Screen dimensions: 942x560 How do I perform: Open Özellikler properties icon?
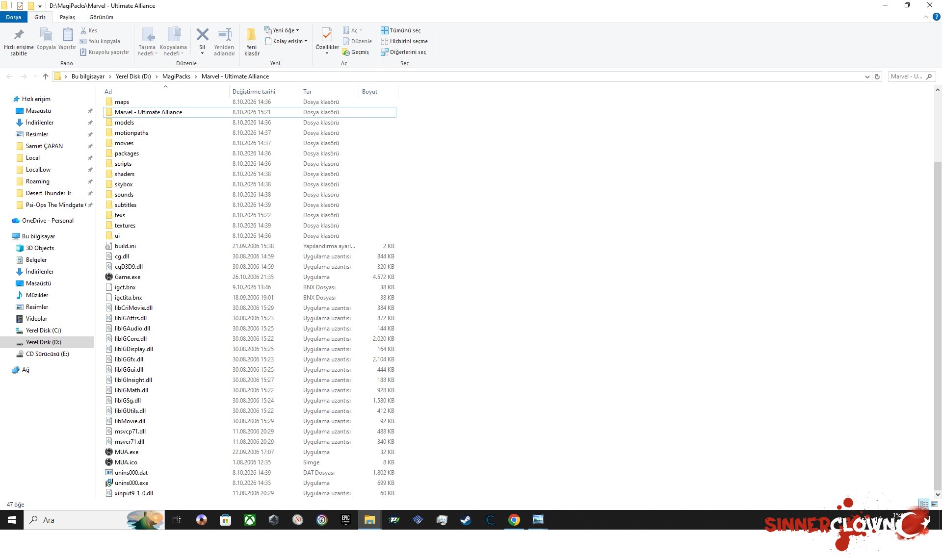[327, 35]
